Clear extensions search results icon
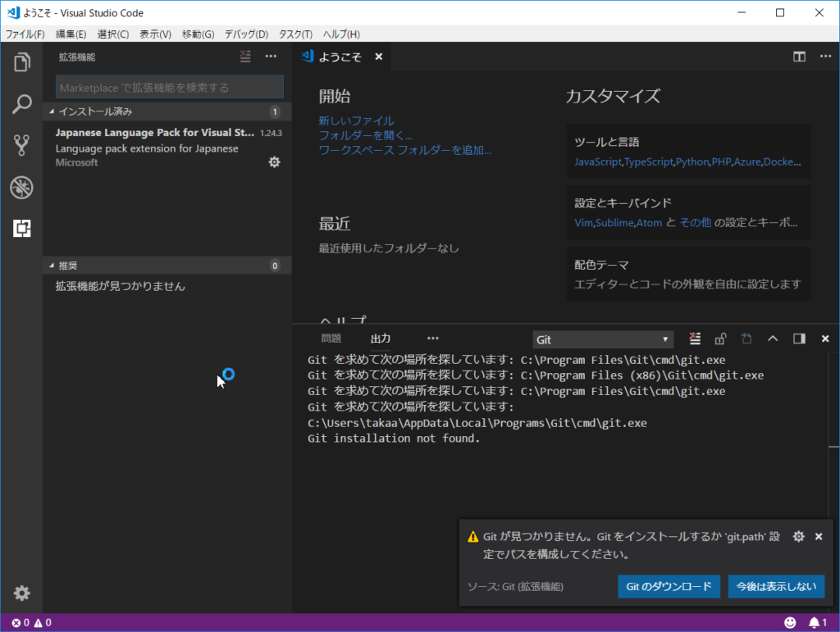The height and width of the screenshot is (632, 840). (x=244, y=57)
